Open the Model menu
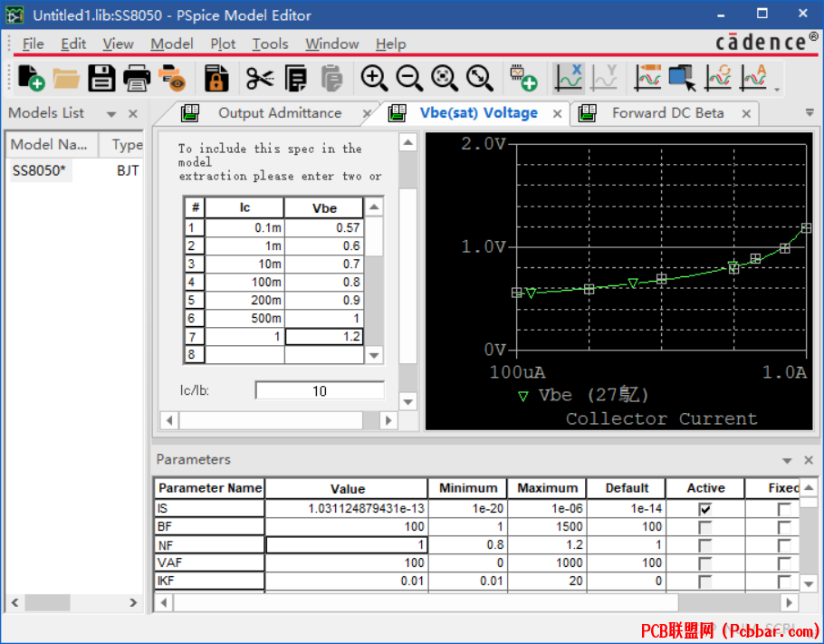 coord(172,43)
